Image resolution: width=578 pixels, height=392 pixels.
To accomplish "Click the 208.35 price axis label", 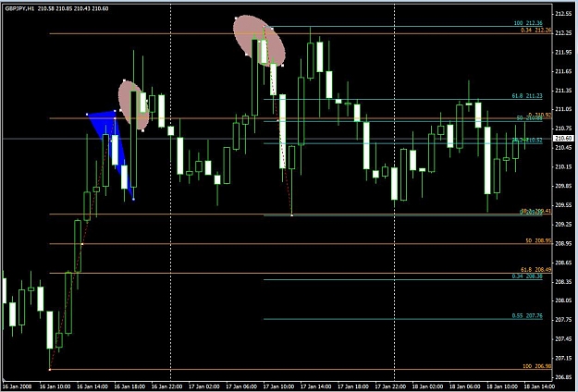I will click(563, 281).
